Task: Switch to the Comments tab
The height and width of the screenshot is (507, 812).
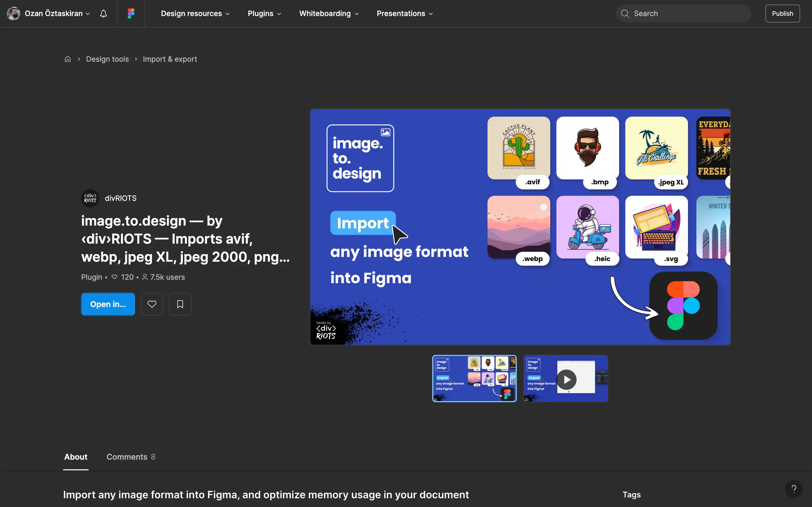Action: click(x=131, y=457)
